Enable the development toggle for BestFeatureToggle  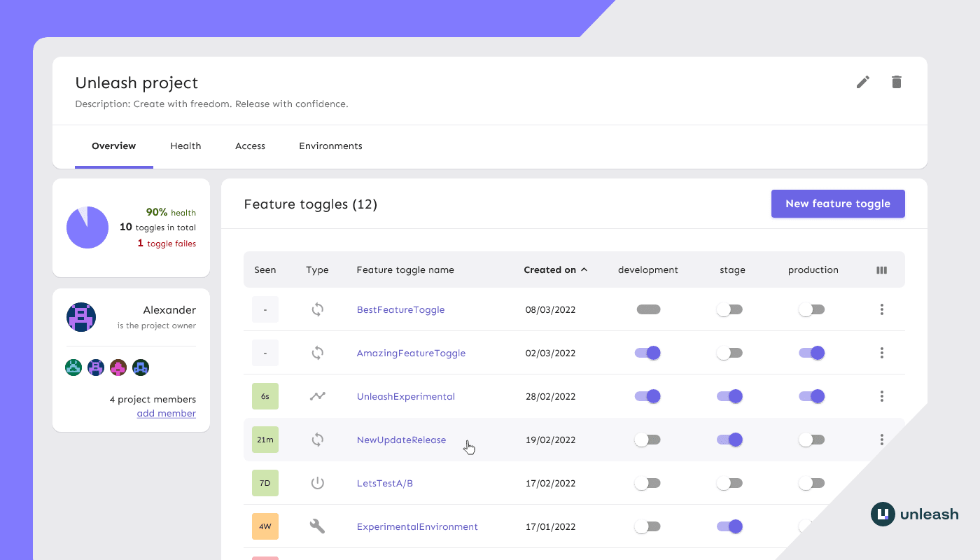tap(648, 309)
